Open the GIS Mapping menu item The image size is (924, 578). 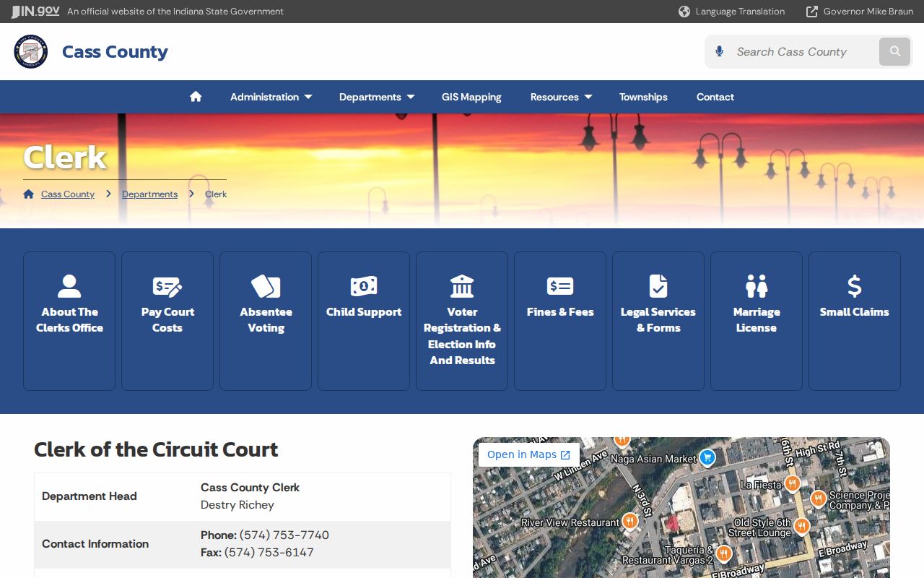point(471,97)
